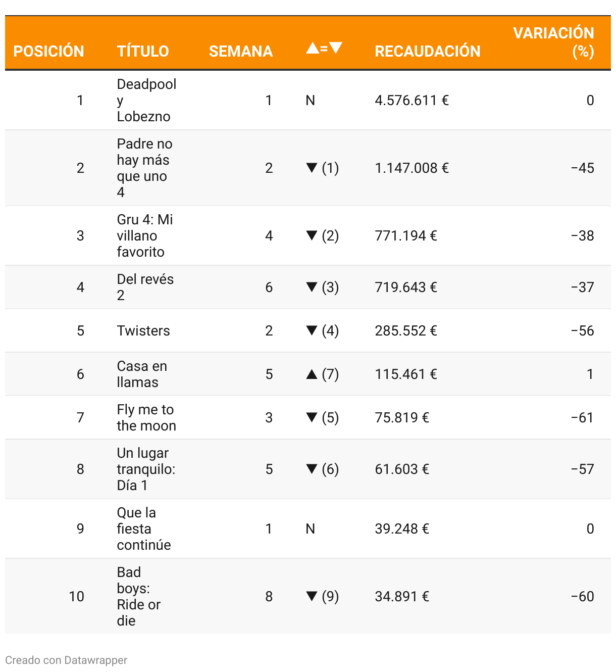Viewport: 616px width, 672px height.
Task: Select the Deadpool y Lobezno title cell
Action: pyautogui.click(x=146, y=100)
